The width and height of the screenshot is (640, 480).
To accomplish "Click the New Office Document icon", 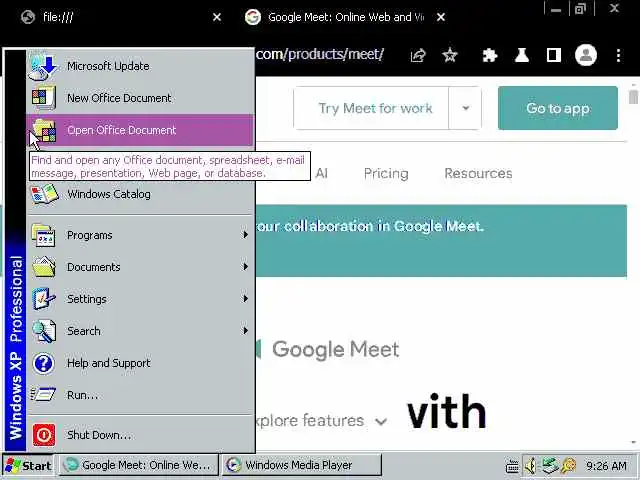I will click(43, 98).
